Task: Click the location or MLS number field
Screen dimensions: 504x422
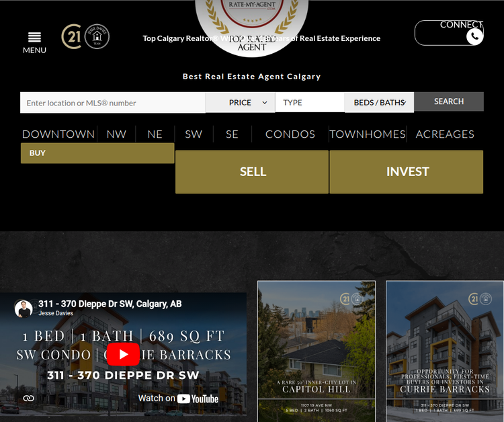Action: (112, 103)
